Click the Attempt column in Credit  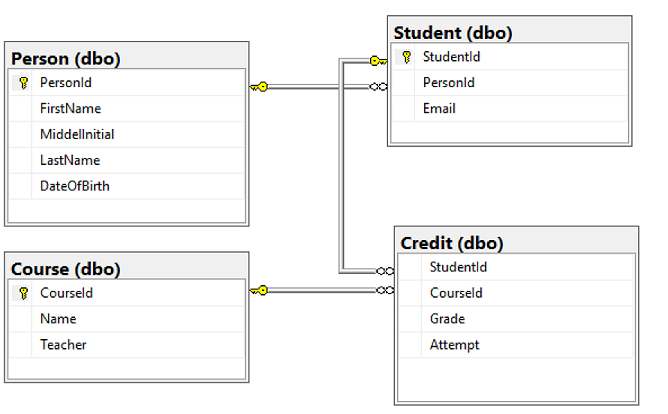454,345
